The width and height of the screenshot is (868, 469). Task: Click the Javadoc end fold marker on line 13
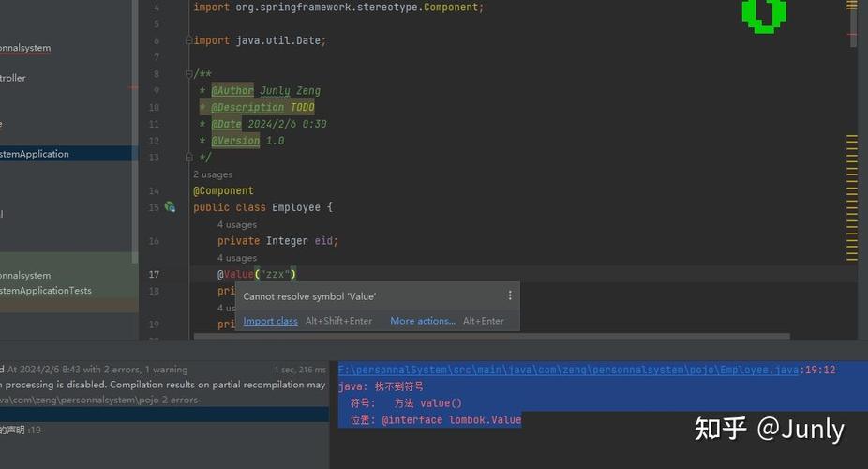tap(188, 158)
